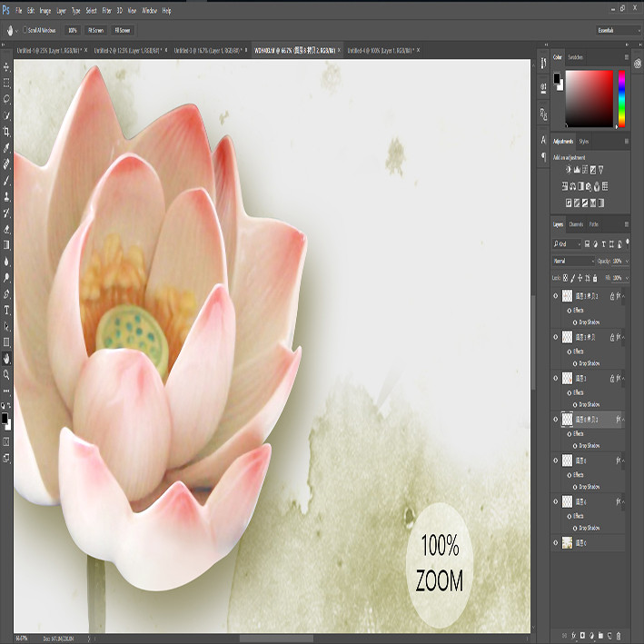Open the Fill slider dropdown arrow
Screen dimensions: 644x644
pos(627,278)
